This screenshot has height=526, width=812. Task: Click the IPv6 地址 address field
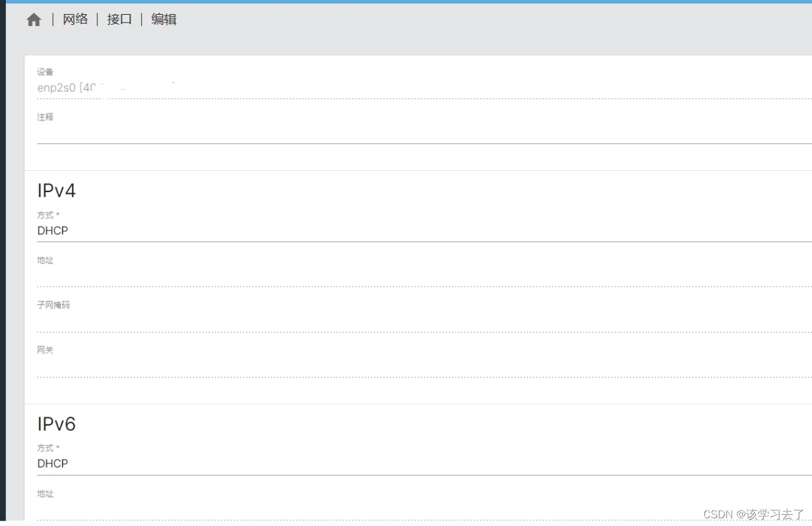(413, 510)
